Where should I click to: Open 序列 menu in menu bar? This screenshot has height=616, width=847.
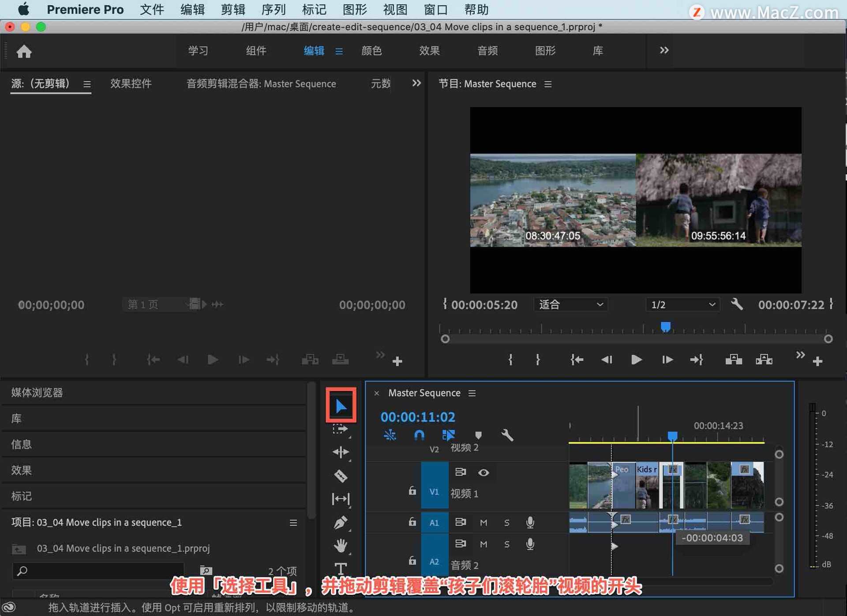tap(274, 10)
